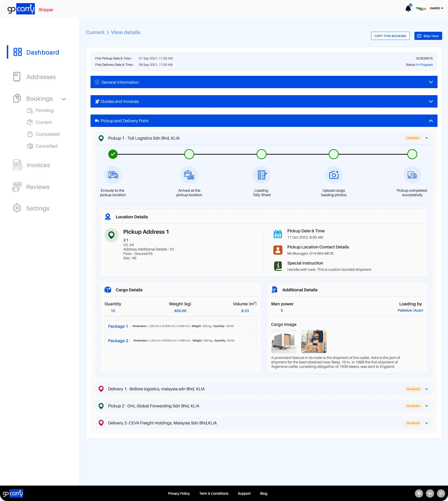Click the completed first progress step checkmark

113,154
